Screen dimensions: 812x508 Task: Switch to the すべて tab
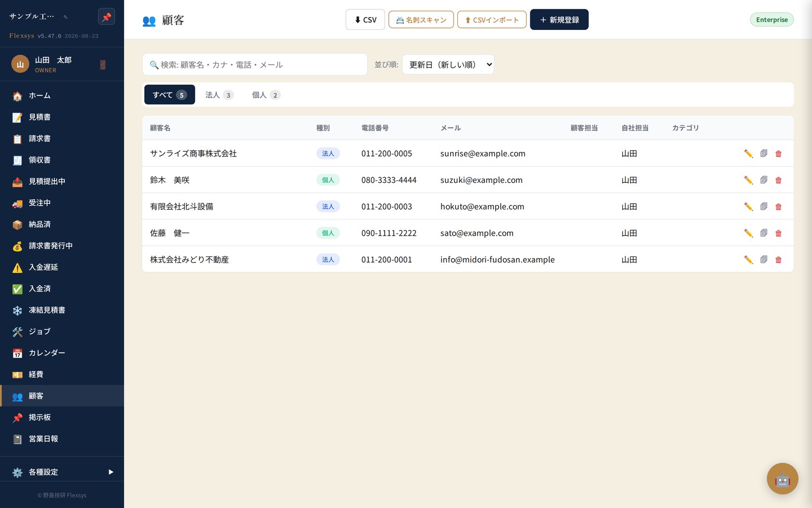(170, 94)
